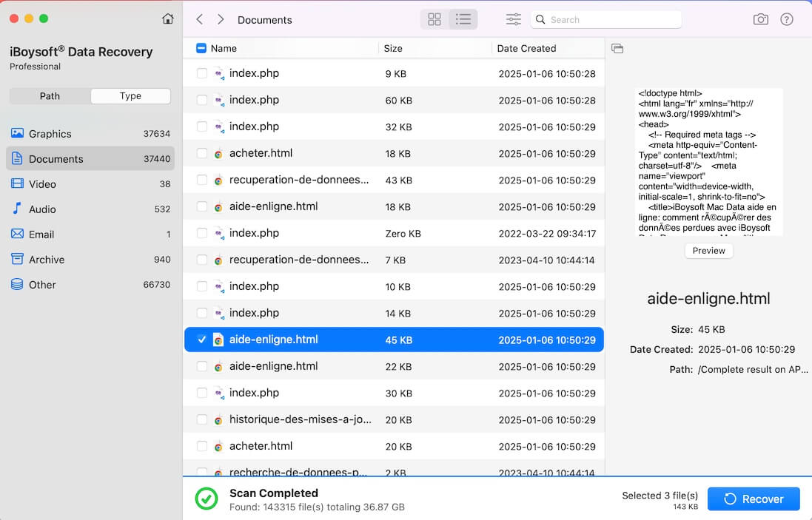The width and height of the screenshot is (812, 520).
Task: Select the Graphics category label
Action: coord(50,134)
